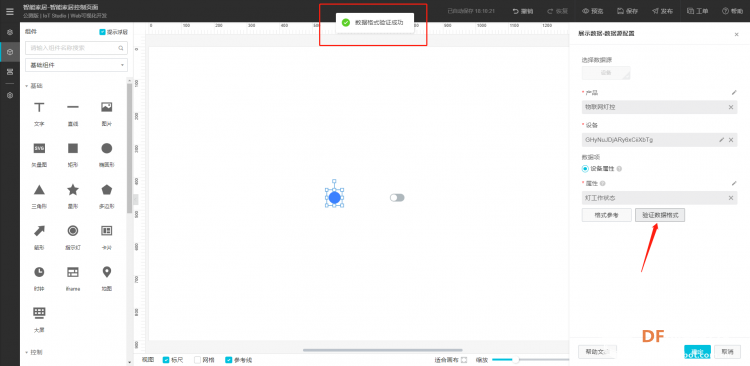Select the 直线 line component
Image resolution: width=750 pixels, height=366 pixels.
73,113
